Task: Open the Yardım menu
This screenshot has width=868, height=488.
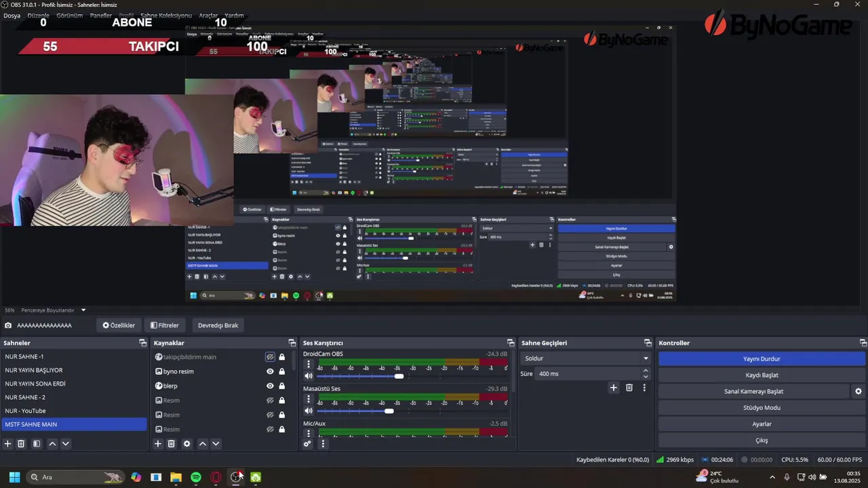Action: (x=234, y=15)
